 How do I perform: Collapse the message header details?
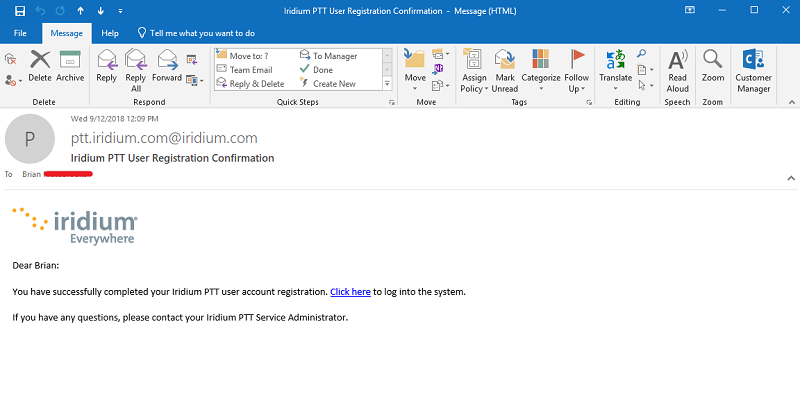tap(791, 178)
